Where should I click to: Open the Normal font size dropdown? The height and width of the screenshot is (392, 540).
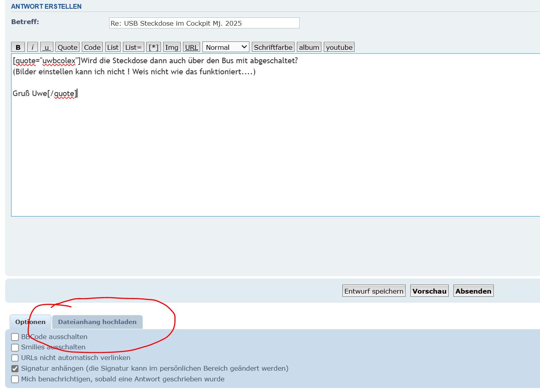point(226,47)
